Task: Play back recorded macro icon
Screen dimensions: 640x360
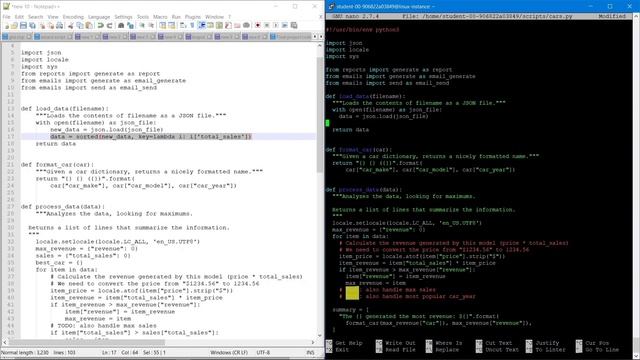Action: click(x=276, y=25)
